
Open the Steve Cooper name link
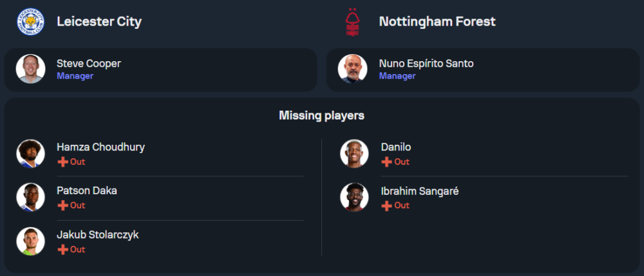tap(88, 64)
